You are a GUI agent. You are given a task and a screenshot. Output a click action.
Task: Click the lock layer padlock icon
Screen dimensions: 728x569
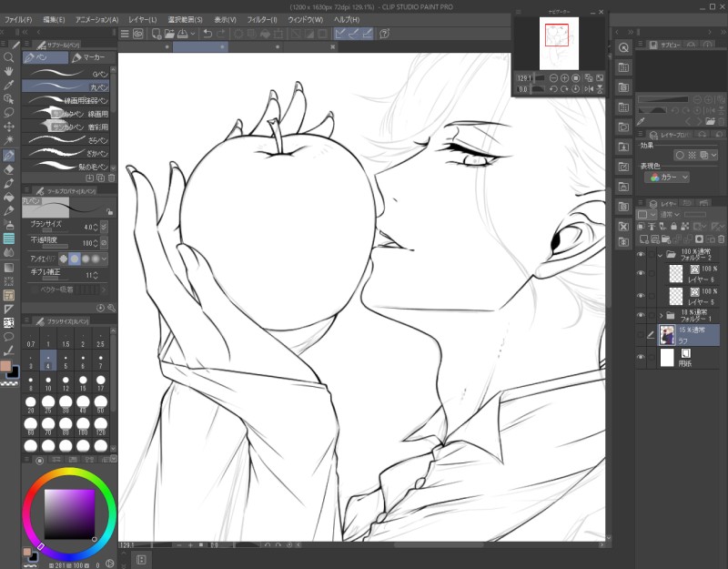coord(673,226)
